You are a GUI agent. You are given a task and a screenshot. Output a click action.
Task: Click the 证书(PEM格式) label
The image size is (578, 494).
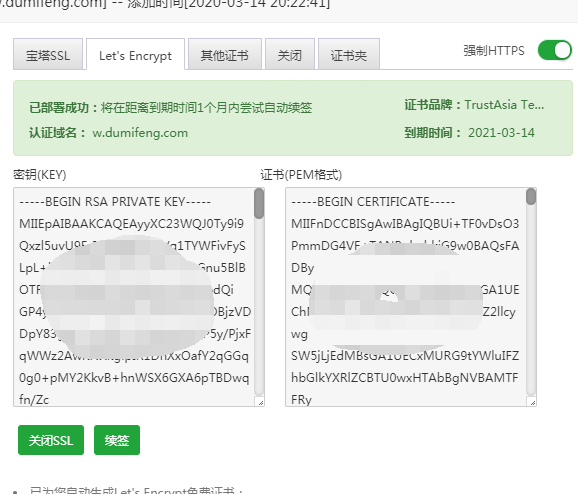tap(301, 174)
